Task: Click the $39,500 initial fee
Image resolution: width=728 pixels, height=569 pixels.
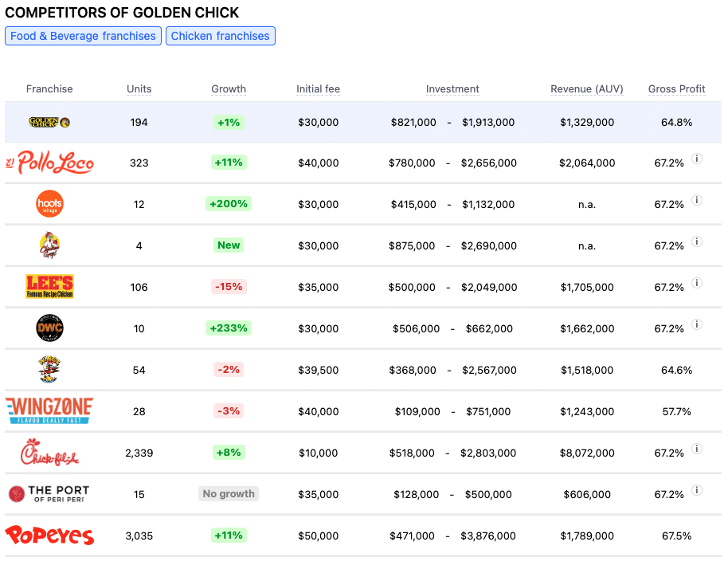Action: click(x=318, y=371)
